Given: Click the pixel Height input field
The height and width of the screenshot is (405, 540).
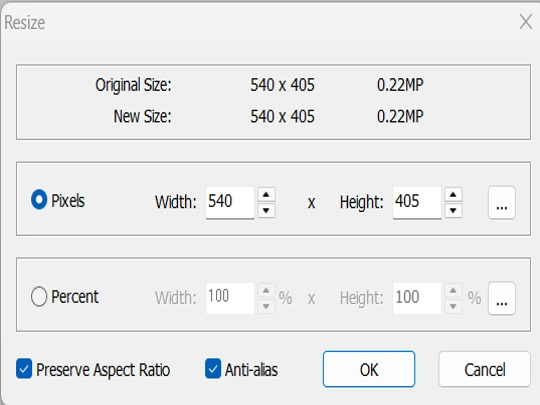Looking at the screenshot, I should click(417, 202).
